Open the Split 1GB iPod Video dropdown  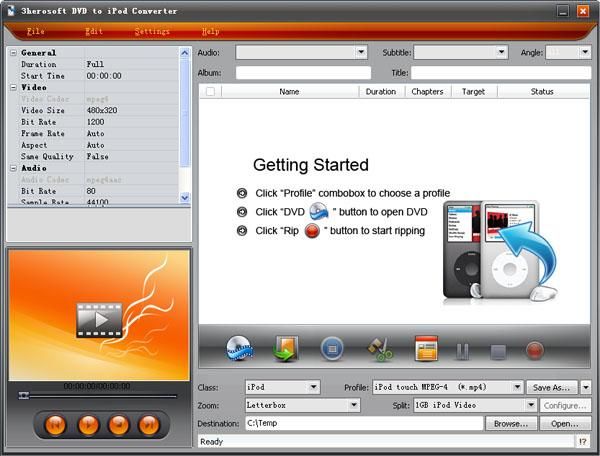531,405
